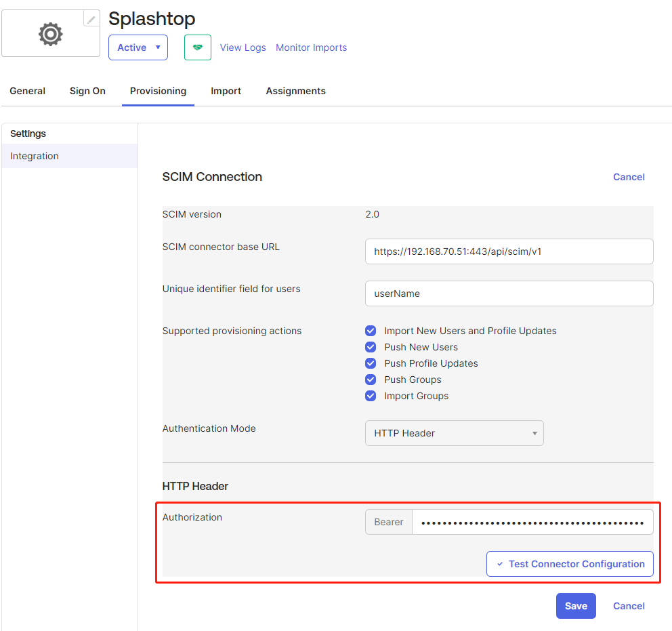Click Test Connector Configuration button
Viewport: 672px width, 631px height.
pos(570,564)
